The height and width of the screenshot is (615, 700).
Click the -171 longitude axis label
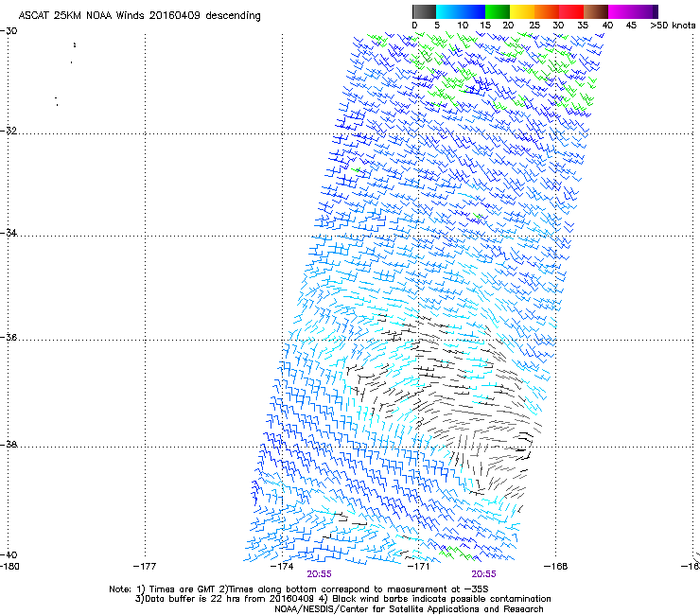[x=418, y=567]
